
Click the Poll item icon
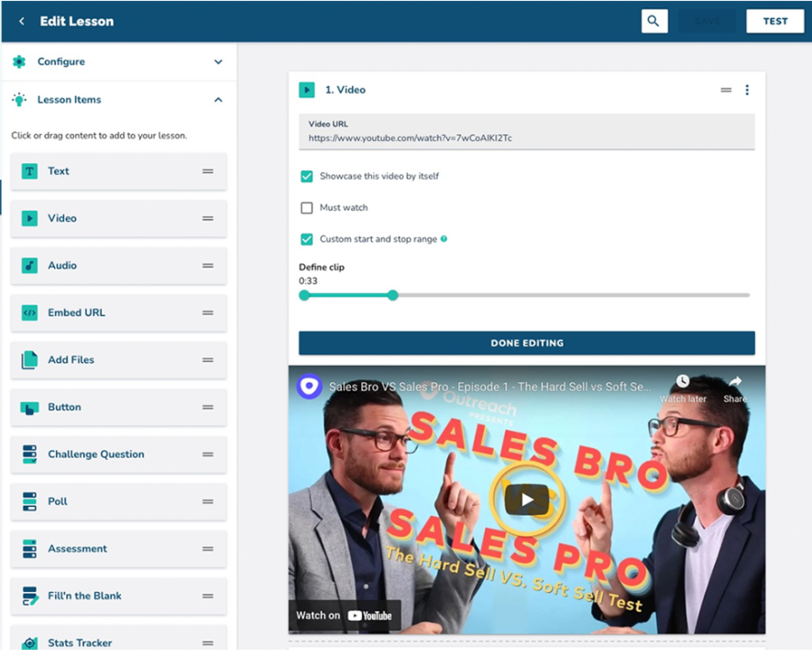[29, 501]
